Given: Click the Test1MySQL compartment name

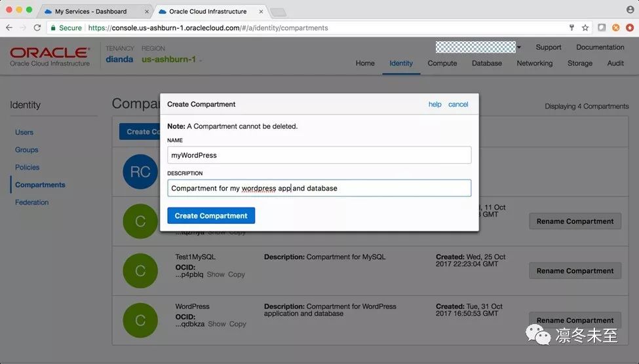Looking at the screenshot, I should [195, 257].
